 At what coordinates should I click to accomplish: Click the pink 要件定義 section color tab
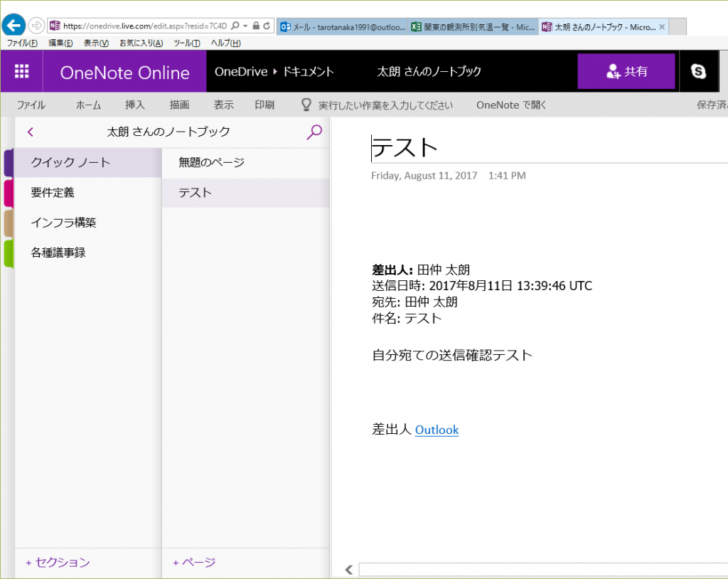click(x=9, y=193)
